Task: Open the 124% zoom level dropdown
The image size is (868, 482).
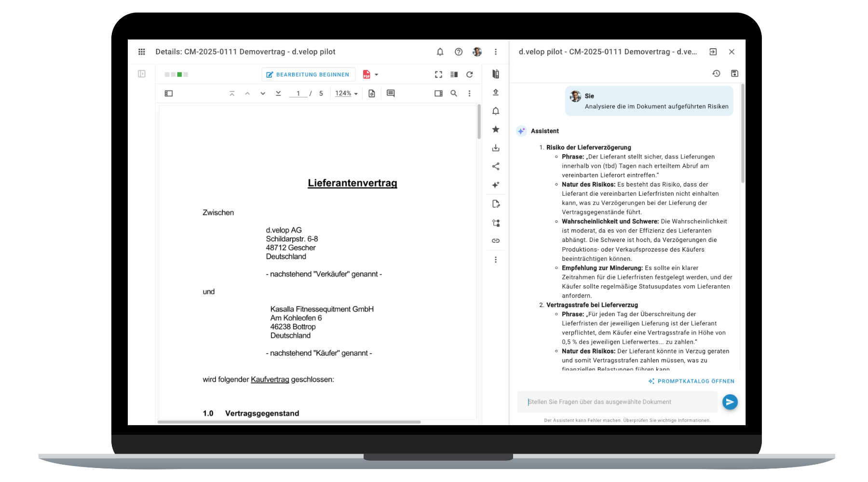Action: (x=346, y=94)
